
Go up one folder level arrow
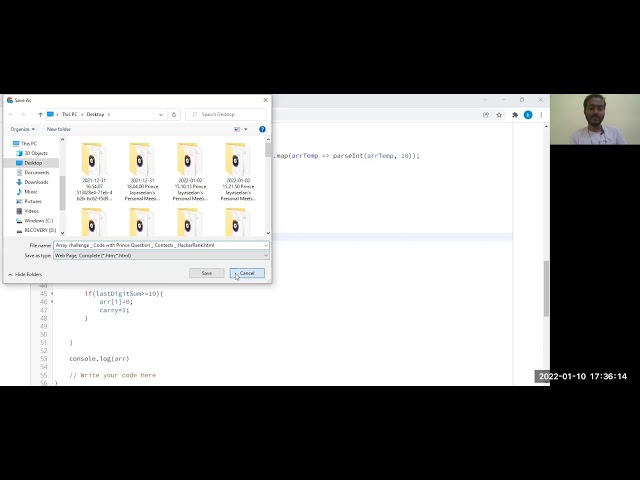click(x=40, y=115)
